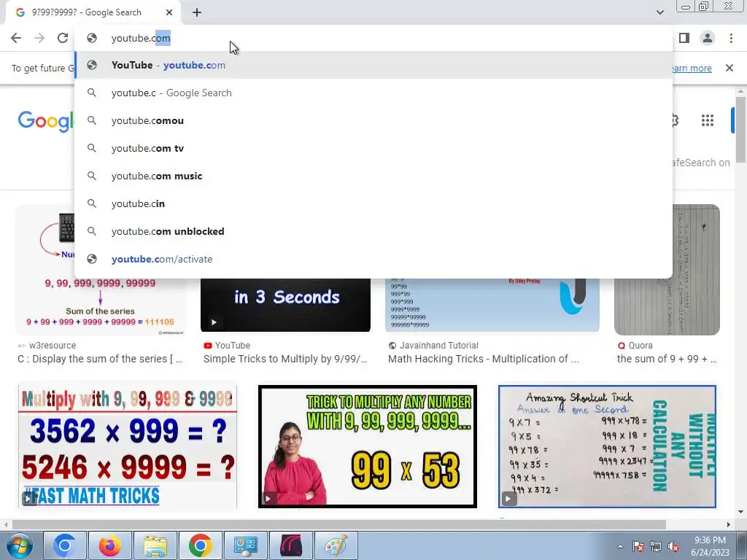The image size is (747, 560).
Task: Open Firefox from the taskbar
Action: [x=109, y=545]
